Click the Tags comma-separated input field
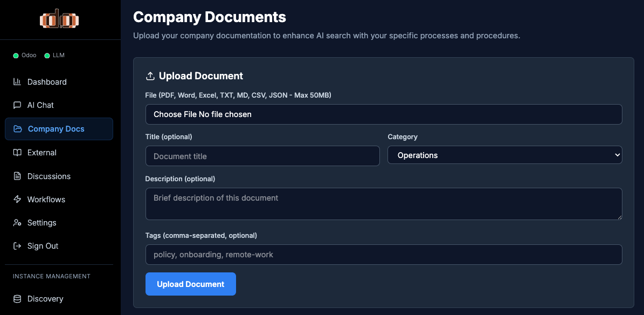The image size is (644, 315). pyautogui.click(x=383, y=255)
